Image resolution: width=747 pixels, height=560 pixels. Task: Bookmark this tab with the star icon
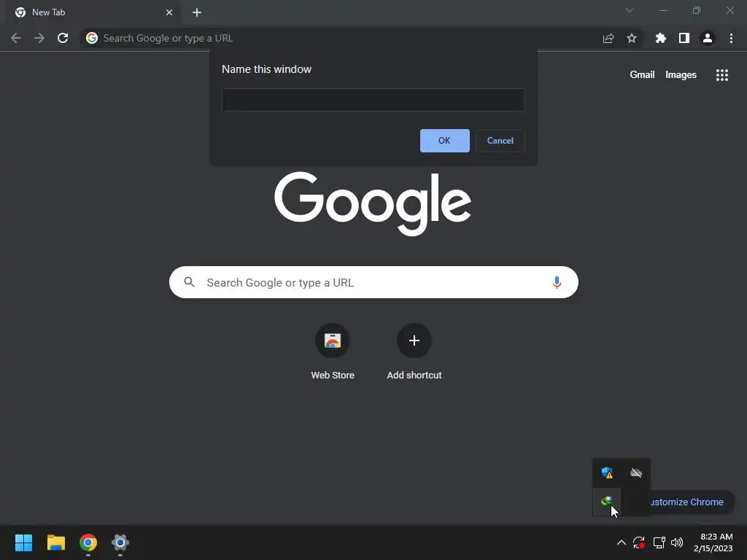tap(632, 38)
